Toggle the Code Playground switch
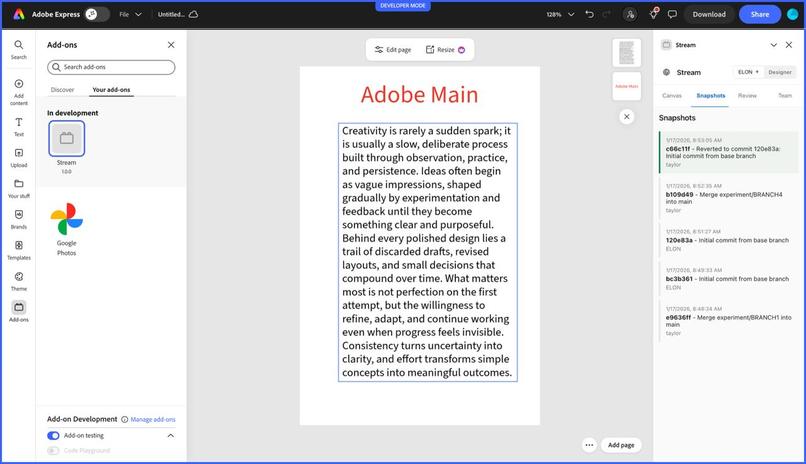This screenshot has height=464, width=806. (x=53, y=451)
